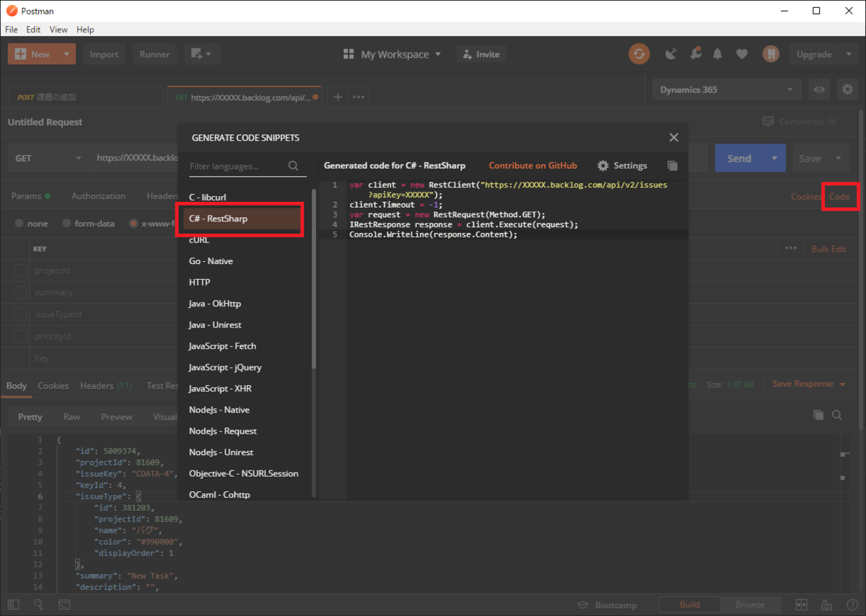Select C# - RestSharp language
Viewport: 866px width, 616px height.
tap(242, 219)
